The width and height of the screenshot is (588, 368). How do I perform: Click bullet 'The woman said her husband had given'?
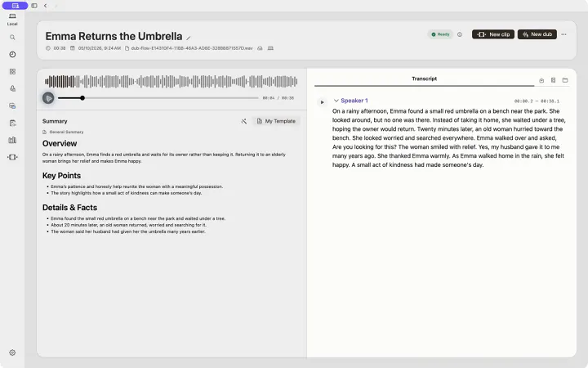128,231
